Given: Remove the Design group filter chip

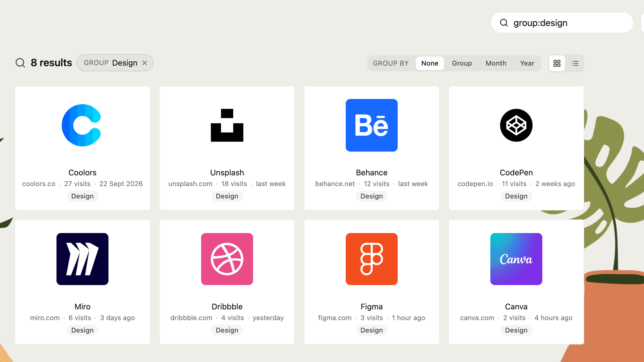Looking at the screenshot, I should coord(145,63).
